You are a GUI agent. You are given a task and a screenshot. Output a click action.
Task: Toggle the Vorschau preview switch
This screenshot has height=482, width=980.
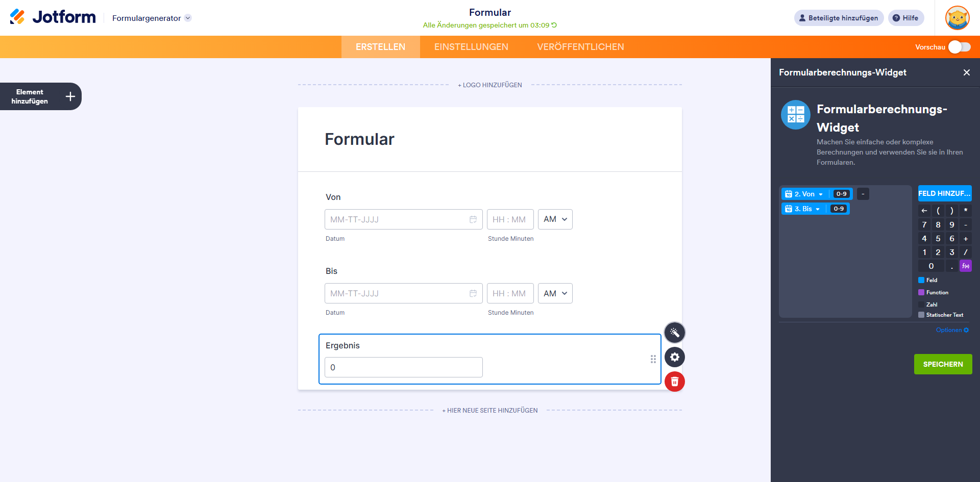point(960,47)
